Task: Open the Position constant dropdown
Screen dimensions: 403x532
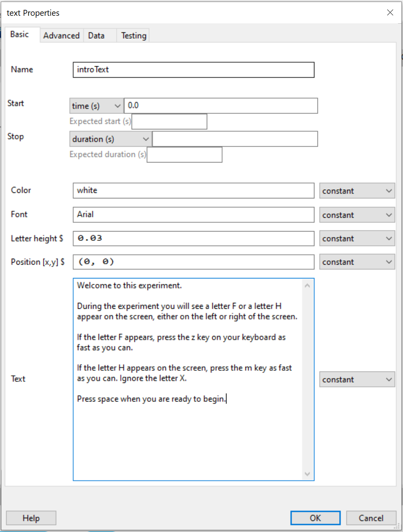Action: point(357,262)
